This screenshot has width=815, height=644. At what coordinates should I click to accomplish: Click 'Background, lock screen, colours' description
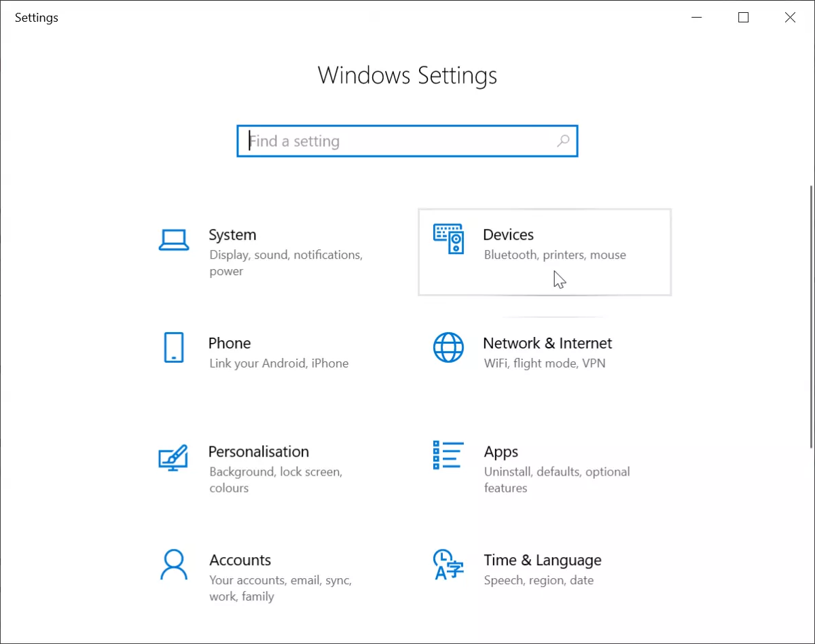click(x=276, y=480)
